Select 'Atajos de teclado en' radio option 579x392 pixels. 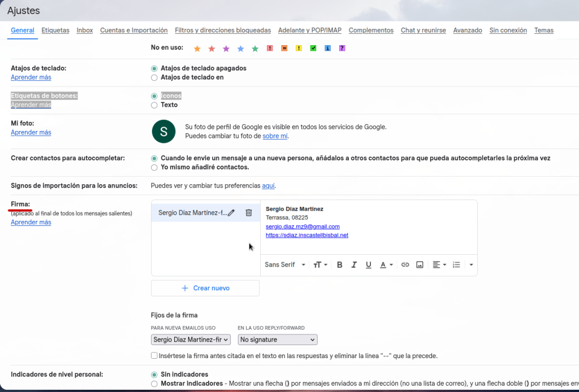pyautogui.click(x=154, y=77)
